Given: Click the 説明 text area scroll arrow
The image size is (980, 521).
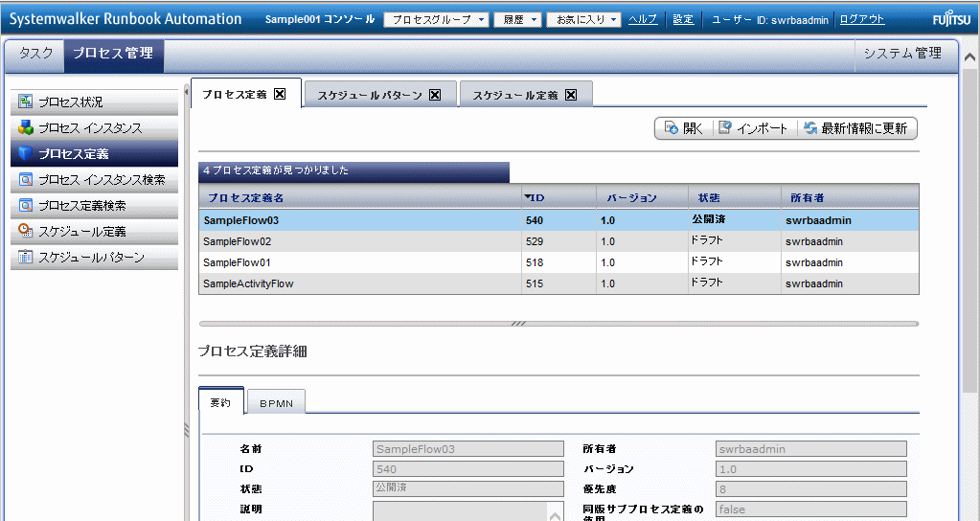Looking at the screenshot, I should click(555, 515).
